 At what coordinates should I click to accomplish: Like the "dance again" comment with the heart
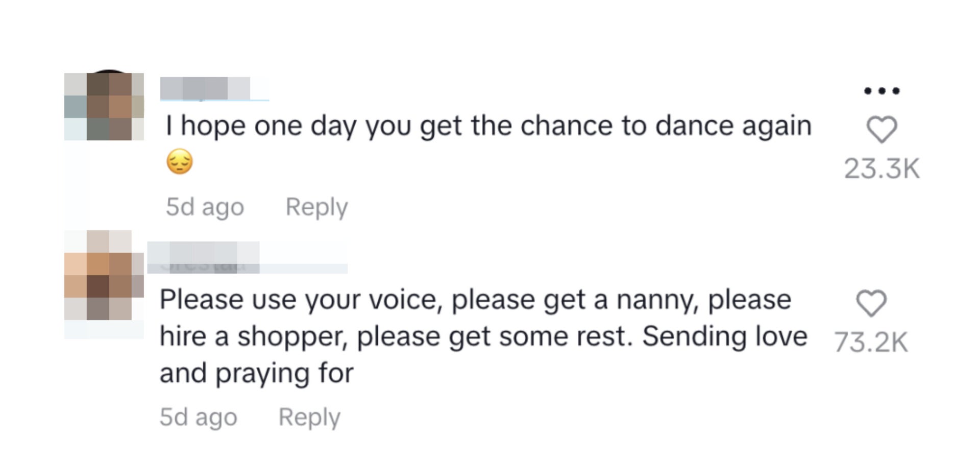tap(881, 129)
